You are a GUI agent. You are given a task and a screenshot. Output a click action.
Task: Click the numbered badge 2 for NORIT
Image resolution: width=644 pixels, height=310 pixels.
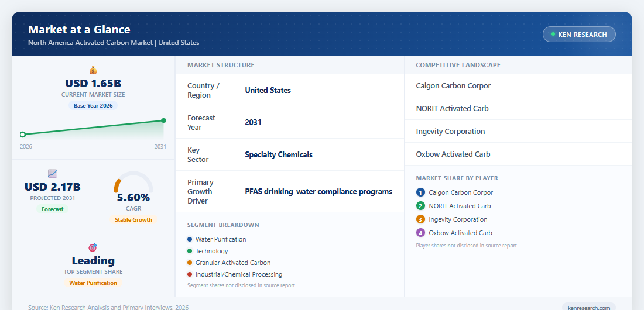coord(420,206)
